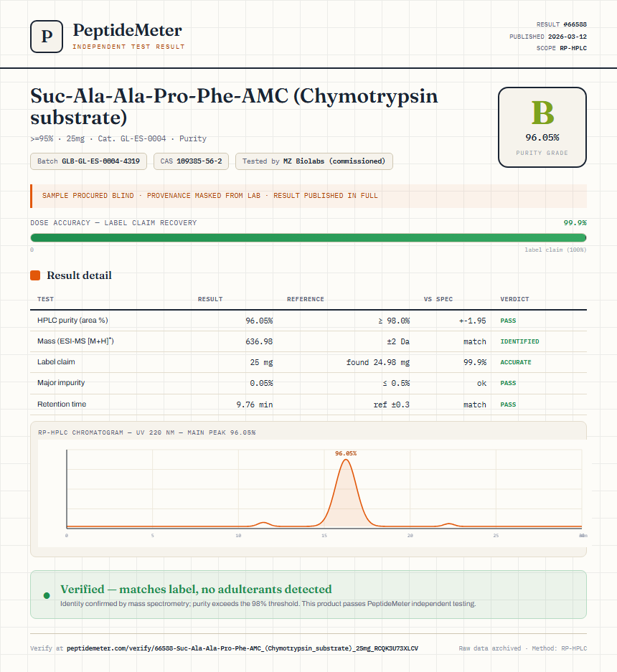Select the HPLC purity (area %) row label
This screenshot has height=672, width=617.
tap(72, 320)
